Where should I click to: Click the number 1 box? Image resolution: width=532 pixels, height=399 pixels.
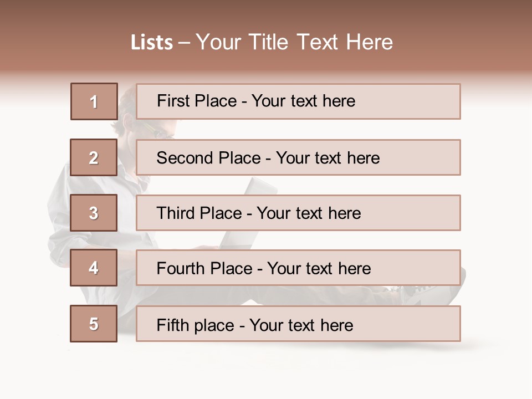click(94, 101)
